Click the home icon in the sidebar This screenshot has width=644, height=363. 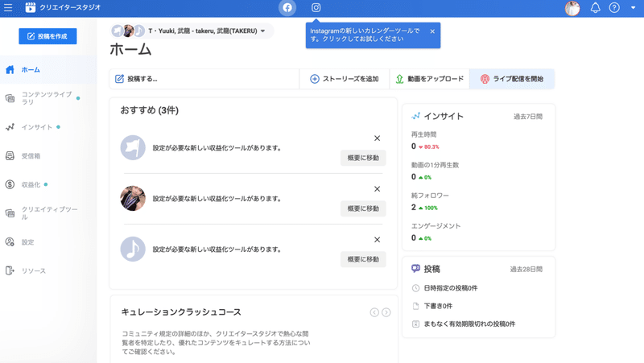(x=10, y=70)
